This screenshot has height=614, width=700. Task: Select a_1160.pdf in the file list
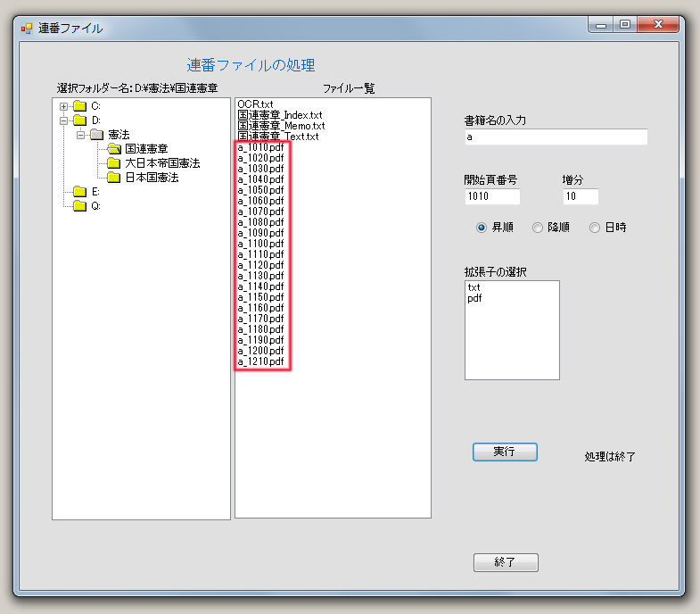pos(260,308)
